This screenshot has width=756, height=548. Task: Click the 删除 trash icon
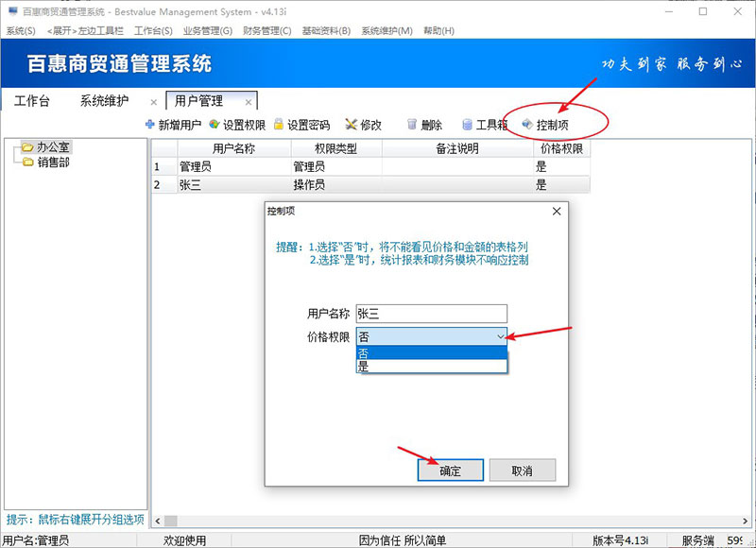click(x=412, y=125)
